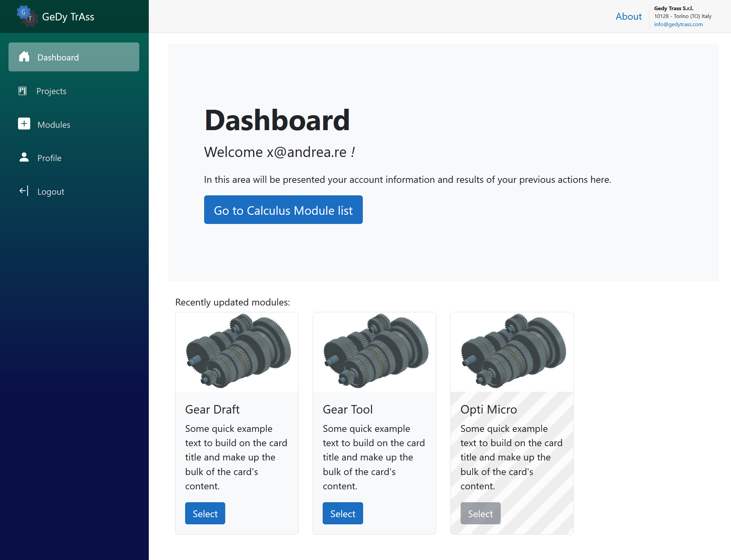Click the Projects board icon
This screenshot has width=731, height=560.
(x=22, y=91)
